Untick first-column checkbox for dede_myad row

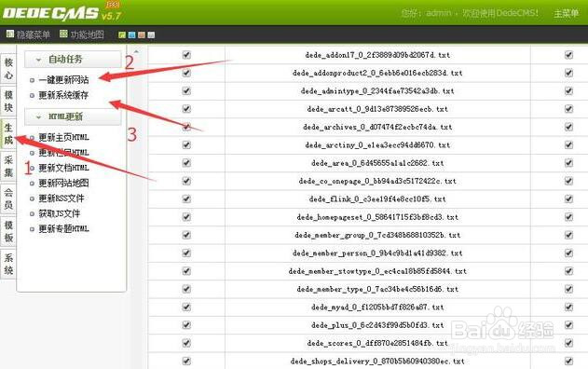(x=186, y=307)
